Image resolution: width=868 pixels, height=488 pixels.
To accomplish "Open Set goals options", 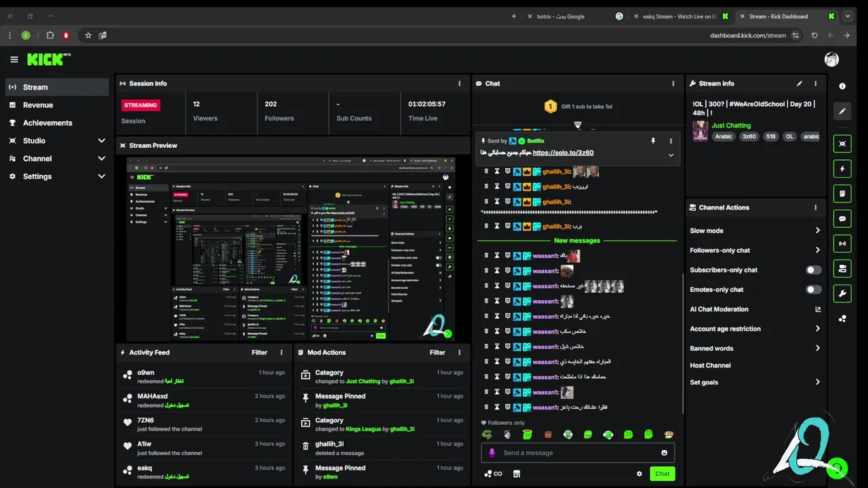I will click(755, 382).
